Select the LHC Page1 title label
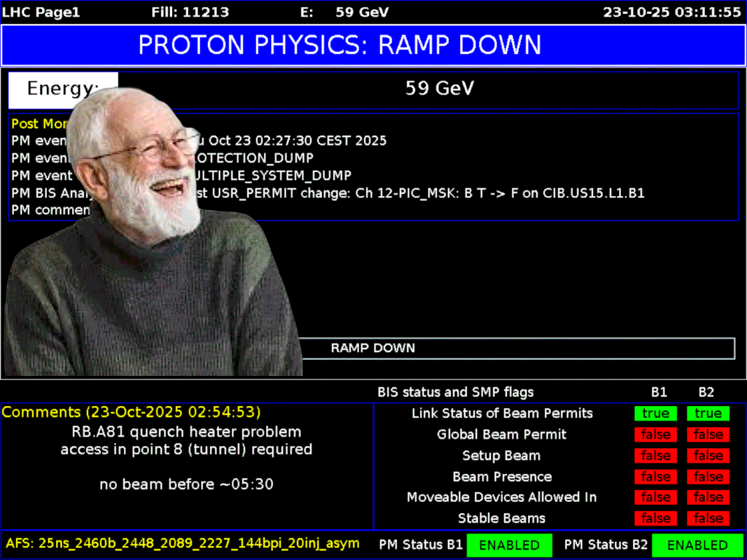747x560 pixels. (x=35, y=11)
